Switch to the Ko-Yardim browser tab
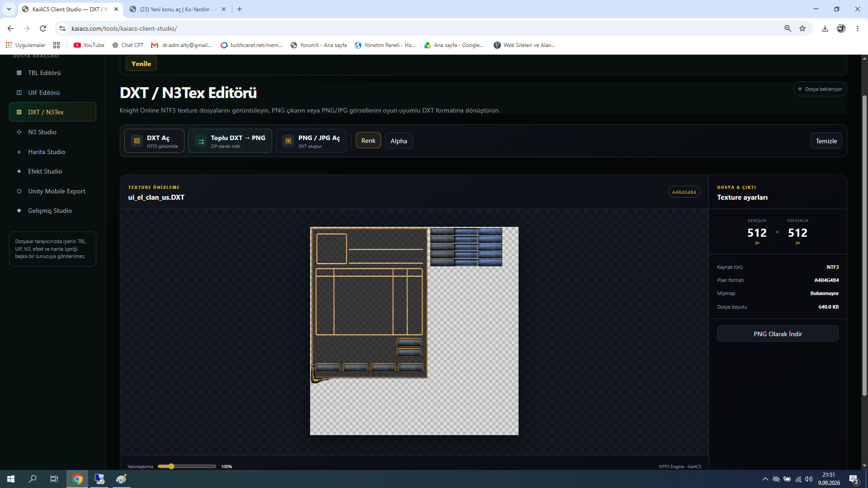Viewport: 868px width, 488px height. 177,9
